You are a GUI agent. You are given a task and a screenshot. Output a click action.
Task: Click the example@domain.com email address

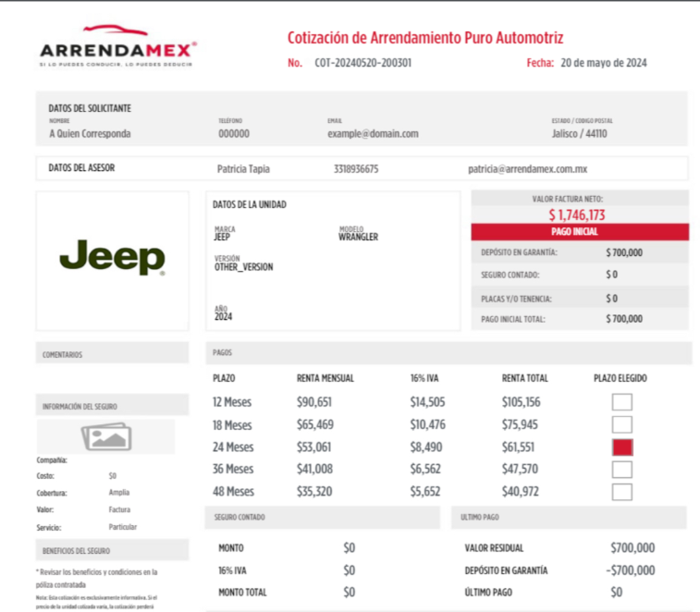pyautogui.click(x=373, y=133)
